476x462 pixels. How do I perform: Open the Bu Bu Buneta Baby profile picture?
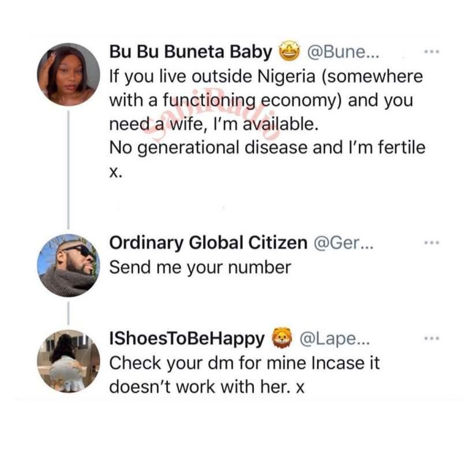coord(68,74)
